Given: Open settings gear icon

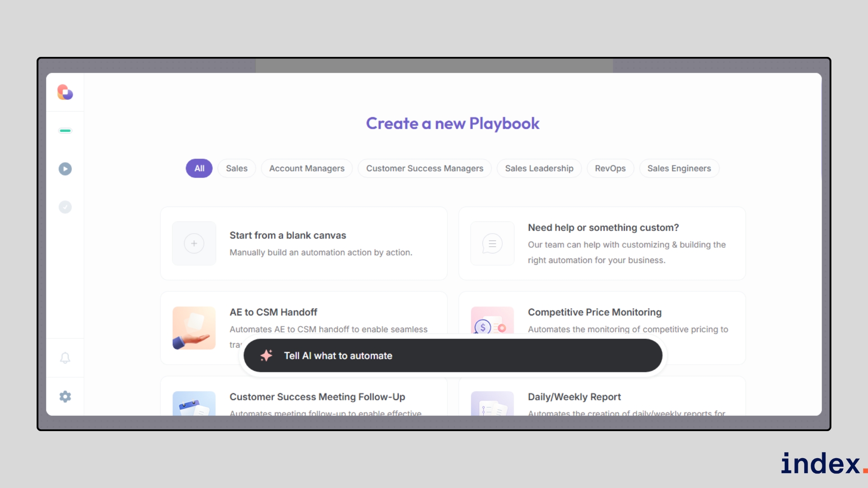Looking at the screenshot, I should pos(65,397).
